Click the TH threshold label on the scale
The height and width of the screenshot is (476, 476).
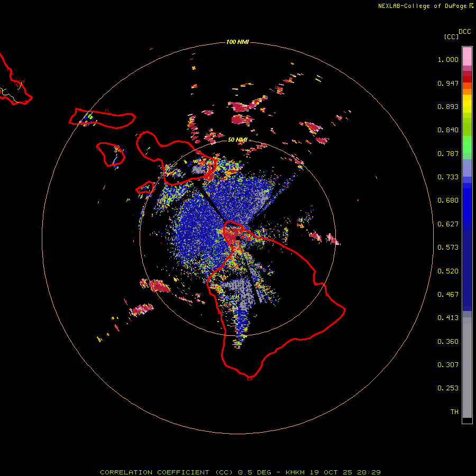point(454,412)
